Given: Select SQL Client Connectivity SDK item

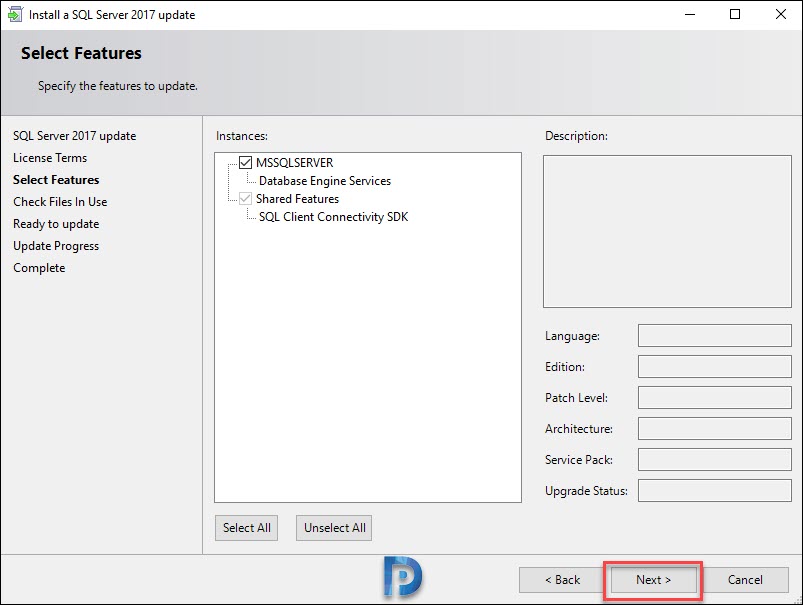Looking at the screenshot, I should [x=333, y=217].
